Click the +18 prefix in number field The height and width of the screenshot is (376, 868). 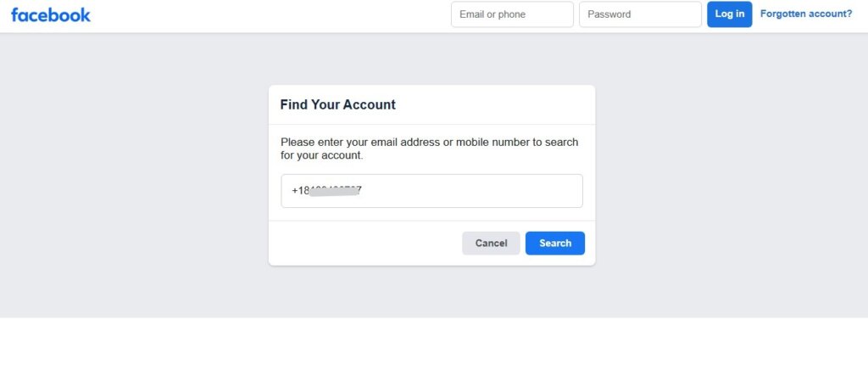[x=300, y=191]
